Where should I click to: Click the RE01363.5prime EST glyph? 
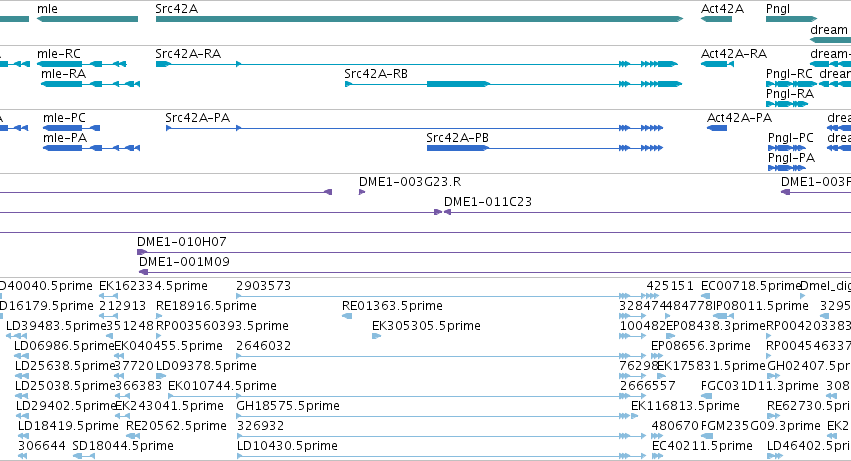coord(347,316)
